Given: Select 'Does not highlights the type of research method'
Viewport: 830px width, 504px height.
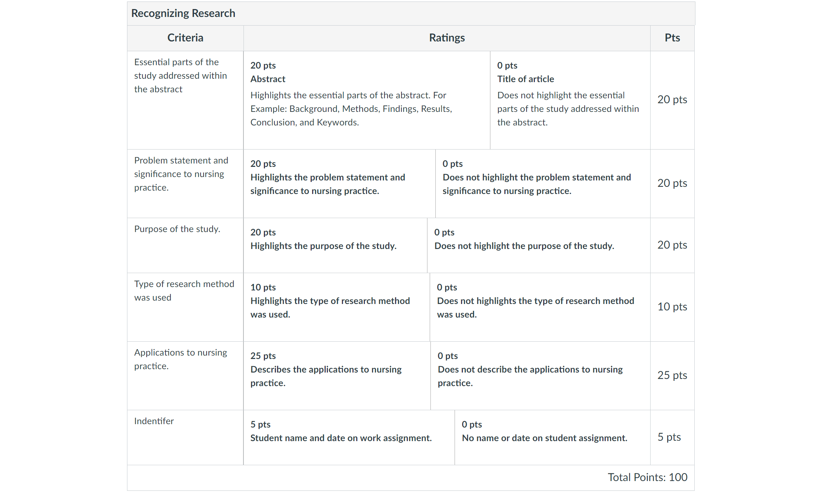Looking at the screenshot, I should click(540, 307).
